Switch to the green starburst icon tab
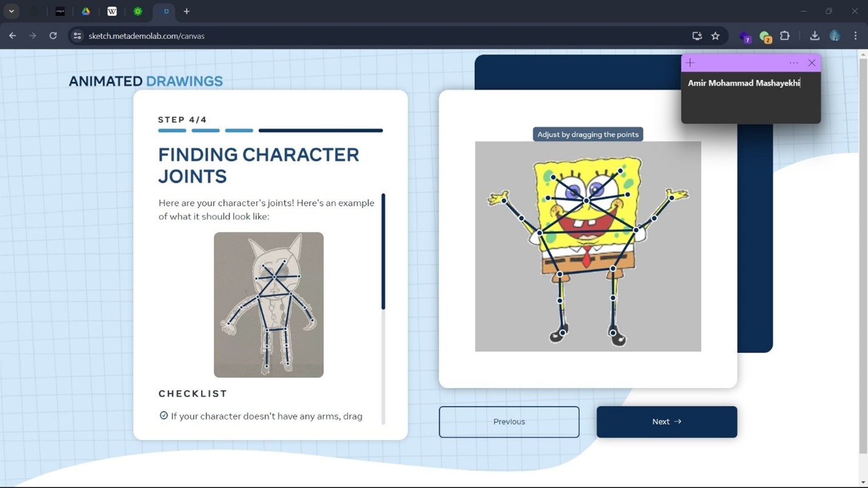Screen dimensions: 868x488 (138, 11)
